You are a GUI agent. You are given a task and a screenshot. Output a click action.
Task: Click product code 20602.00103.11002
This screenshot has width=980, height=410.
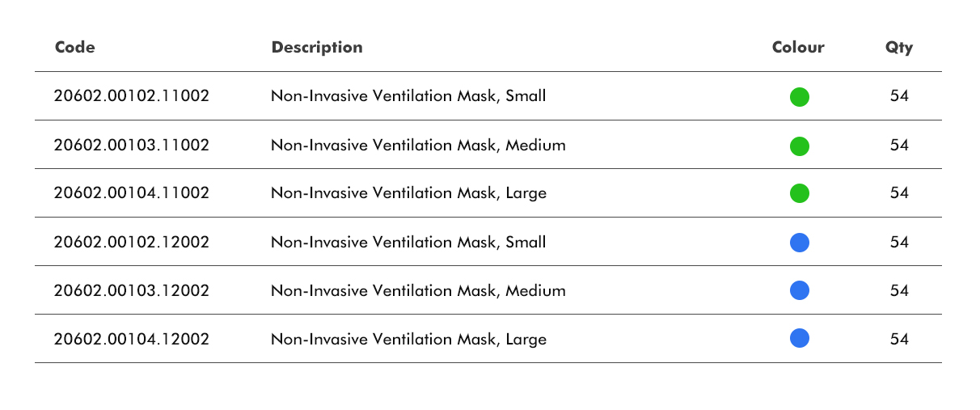(x=132, y=146)
